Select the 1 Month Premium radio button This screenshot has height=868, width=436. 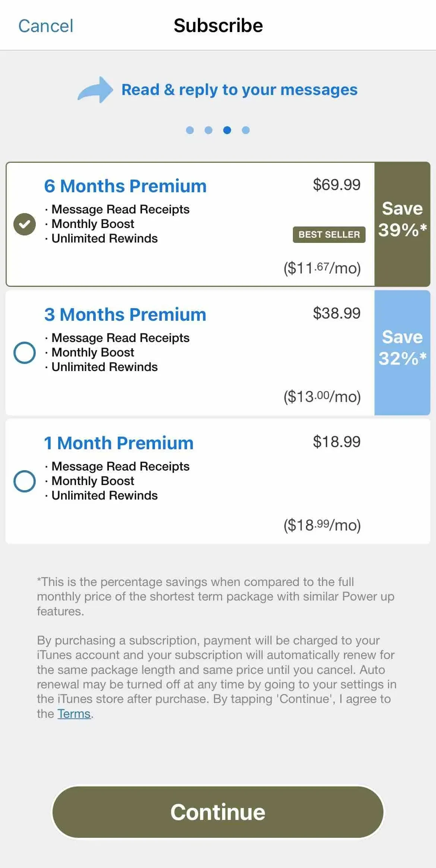[25, 481]
